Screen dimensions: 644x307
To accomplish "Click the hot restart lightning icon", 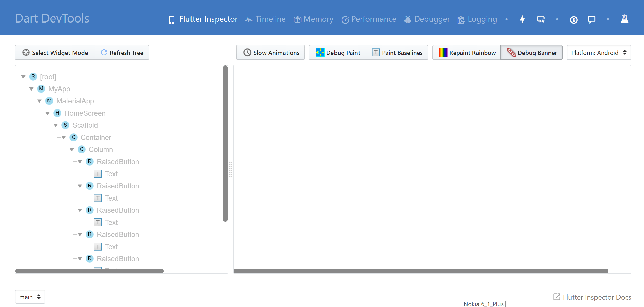I will [x=540, y=19].
